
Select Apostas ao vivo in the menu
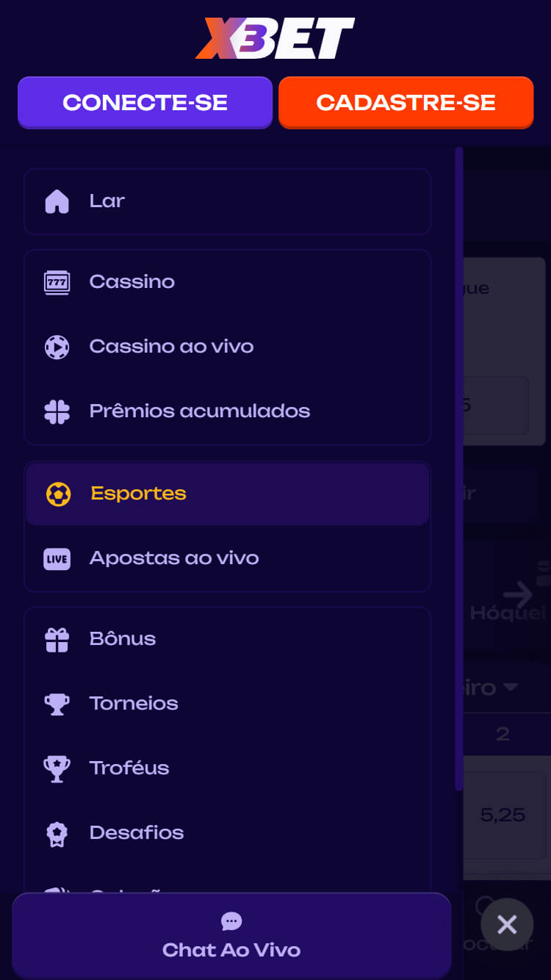pyautogui.click(x=174, y=558)
